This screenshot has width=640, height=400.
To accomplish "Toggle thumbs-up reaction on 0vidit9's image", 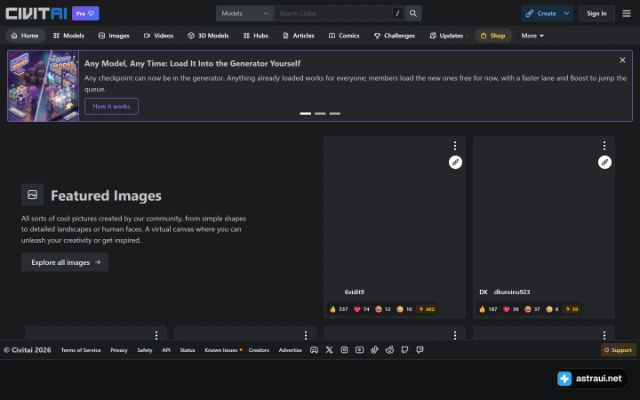I will click(338, 309).
